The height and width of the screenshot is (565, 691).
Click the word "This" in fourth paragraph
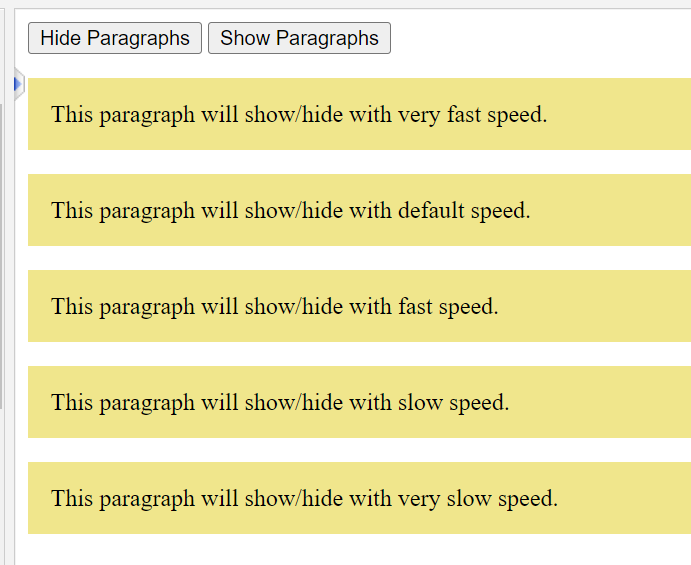(72, 402)
